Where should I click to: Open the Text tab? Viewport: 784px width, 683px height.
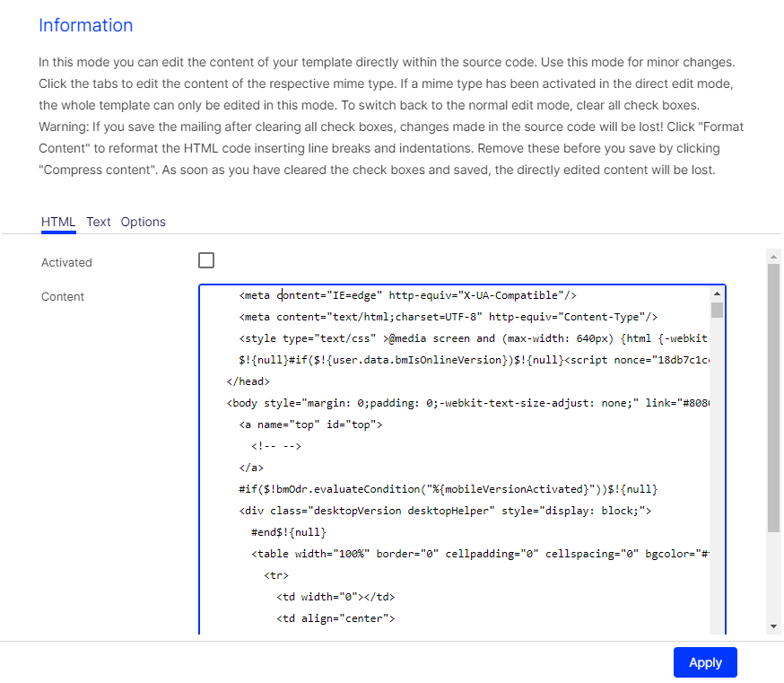coord(99,222)
